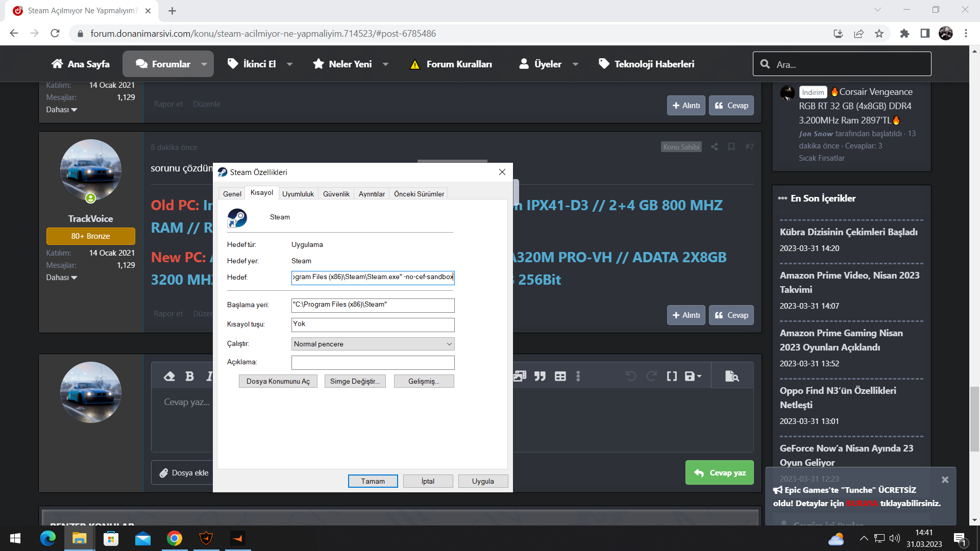Click the Kısayol tuşu field
Image resolution: width=980 pixels, height=551 pixels.
pos(373,324)
